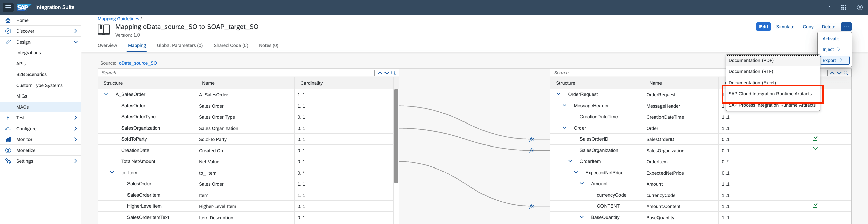The width and height of the screenshot is (868, 224).
Task: Switch to the Overview tab
Action: click(107, 45)
